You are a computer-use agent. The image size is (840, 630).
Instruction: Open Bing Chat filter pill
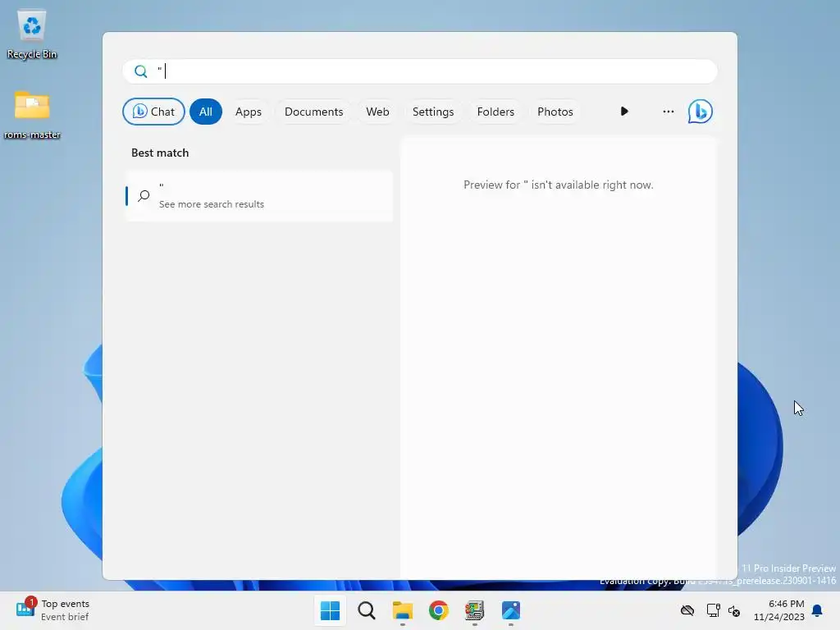pos(153,112)
